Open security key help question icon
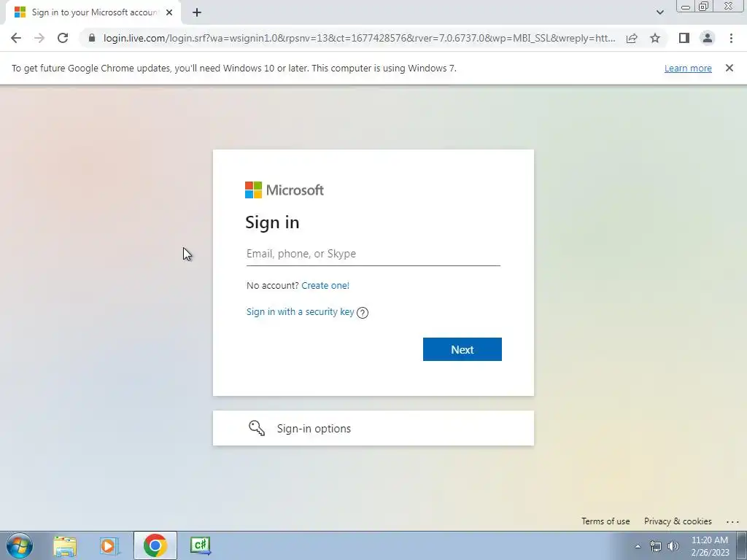 [363, 312]
